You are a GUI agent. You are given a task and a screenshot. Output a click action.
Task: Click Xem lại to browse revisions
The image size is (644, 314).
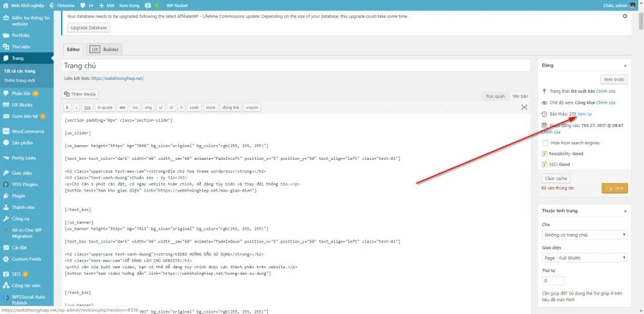tap(585, 113)
